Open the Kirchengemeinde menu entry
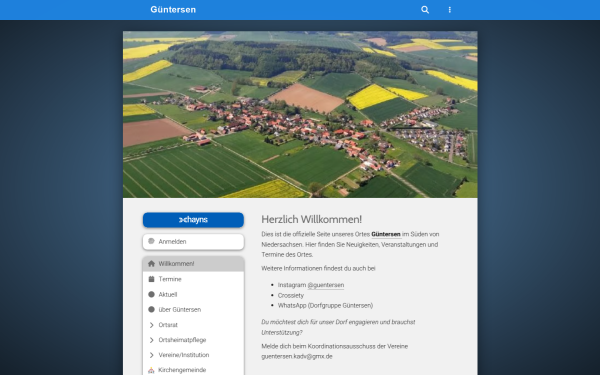The width and height of the screenshot is (600, 375). click(x=193, y=370)
